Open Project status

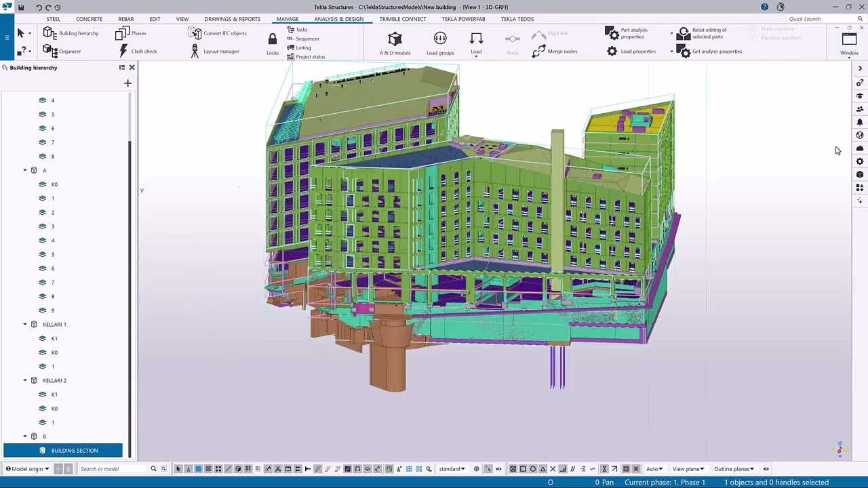click(x=306, y=57)
